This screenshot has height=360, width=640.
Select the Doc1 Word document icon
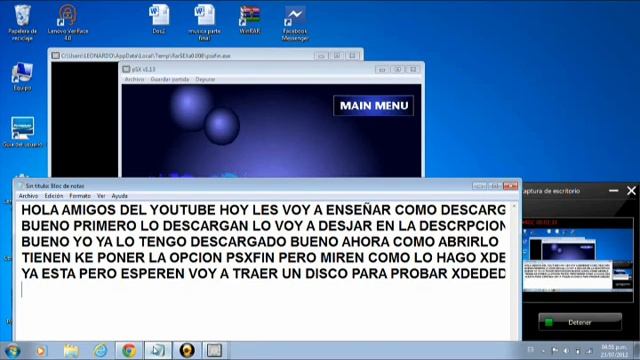pyautogui.click(x=159, y=19)
